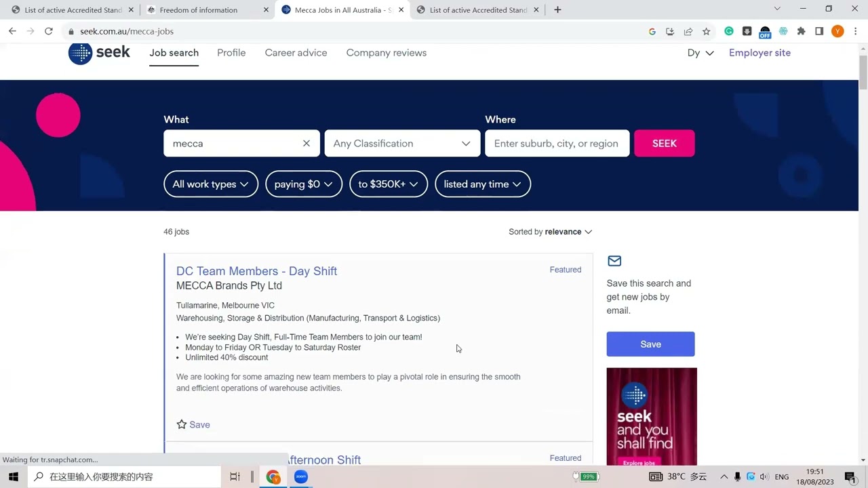The image size is (868, 488).
Task: Open the clock showing 19:51 18/08/2023
Action: tap(815, 476)
